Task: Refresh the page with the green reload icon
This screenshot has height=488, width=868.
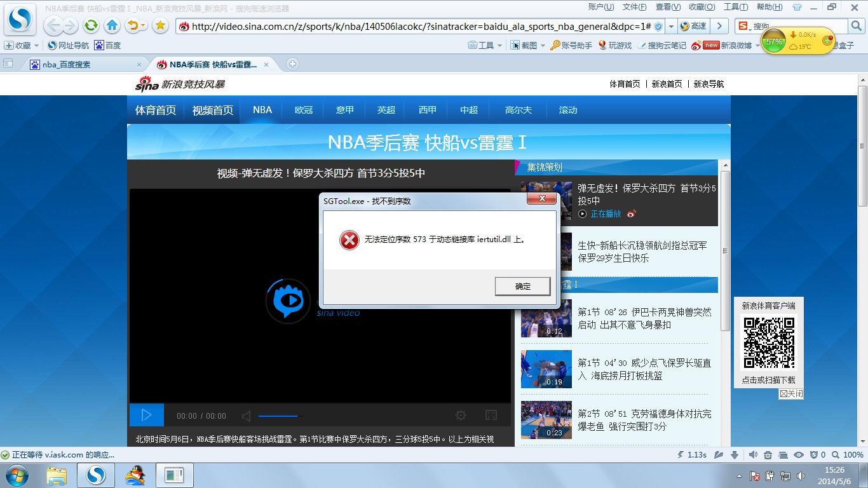Action: (x=92, y=25)
